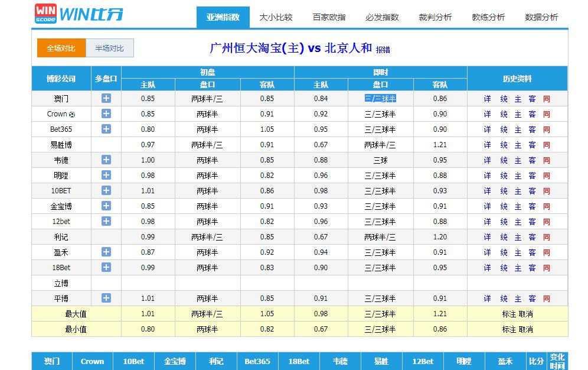Viewport: 588px width, 370px height.
Task: Click the 澳门 tab in bottom bar
Action: click(52, 361)
